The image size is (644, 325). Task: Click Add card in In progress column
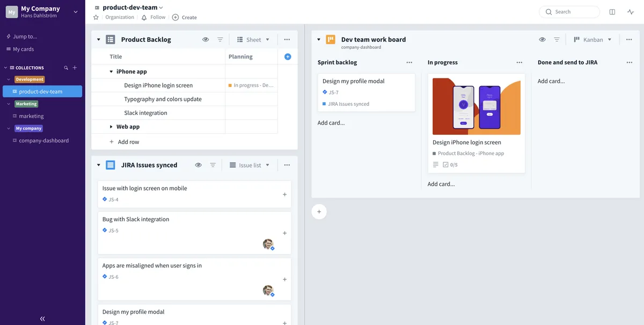point(441,184)
